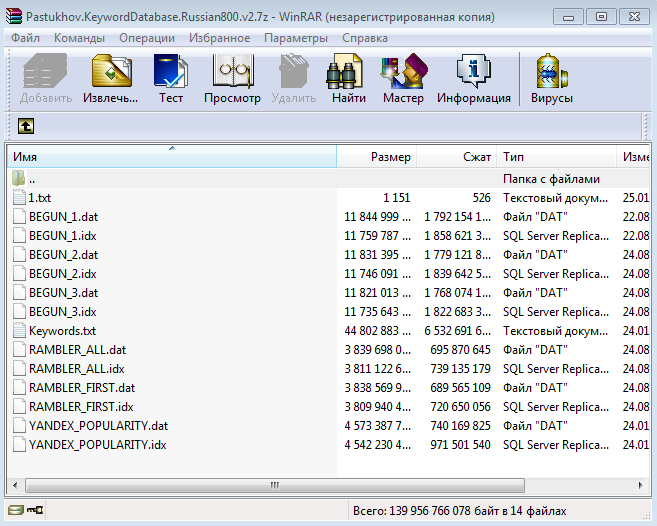The width and height of the screenshot is (657, 526).
Task: Select the YANDEX_POPULARITY.dat file
Action: pos(98,425)
